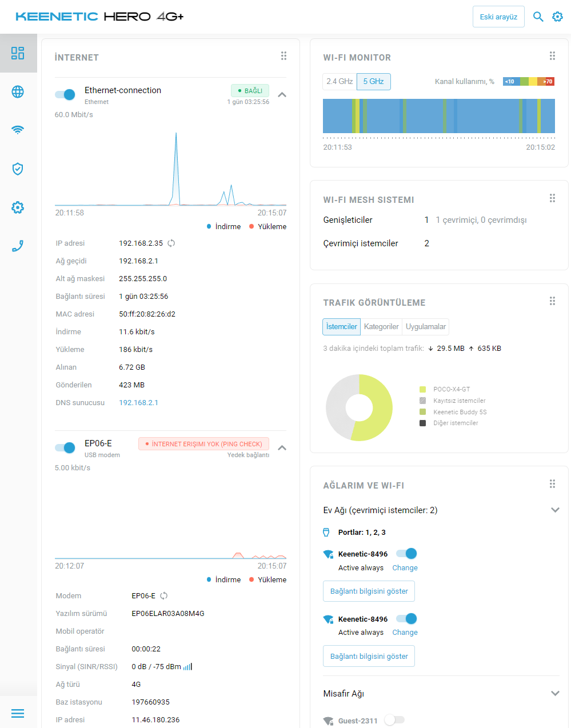Refresh the IP adresi value
Screen dimensions: 571x728
[171, 243]
